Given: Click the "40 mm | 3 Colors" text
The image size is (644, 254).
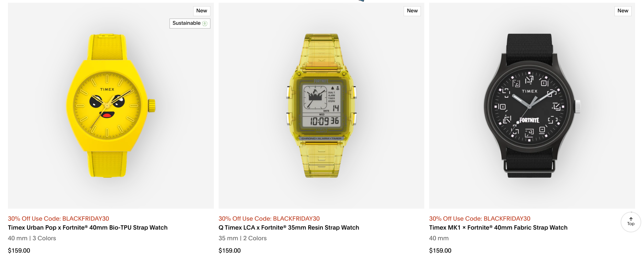Looking at the screenshot, I should (32, 238).
